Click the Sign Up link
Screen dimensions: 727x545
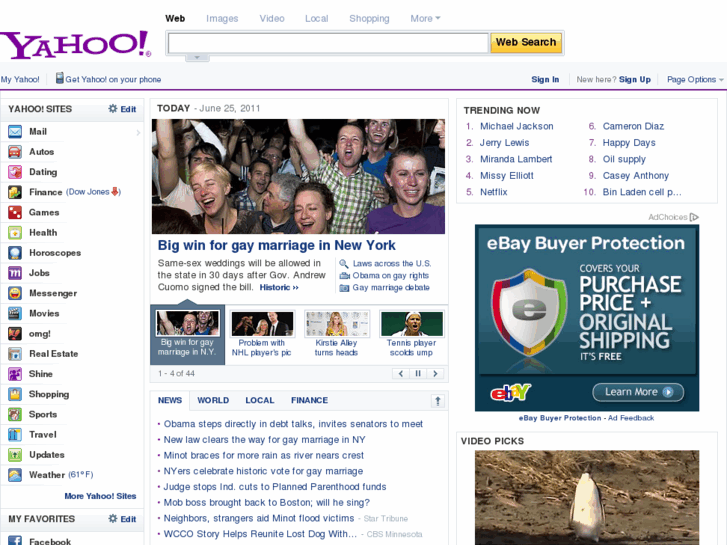[x=635, y=79]
